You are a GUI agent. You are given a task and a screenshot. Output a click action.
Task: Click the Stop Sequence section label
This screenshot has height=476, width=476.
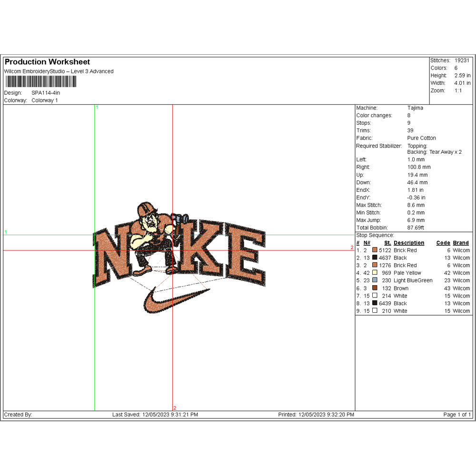[375, 235]
